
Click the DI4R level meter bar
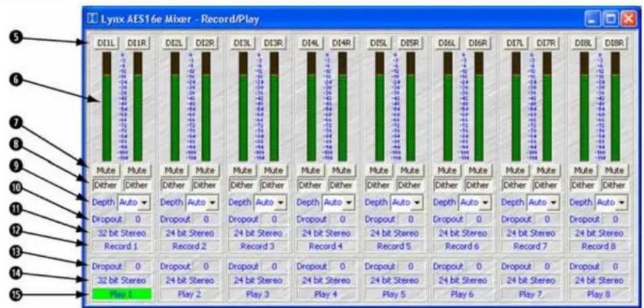(x=342, y=107)
